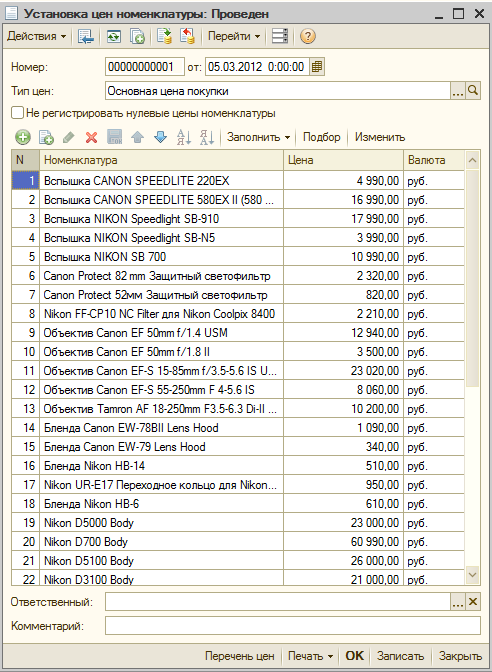Click scroll down arrow of the table scrollbar
Screen dimensions: 492x672
[x=472, y=575]
